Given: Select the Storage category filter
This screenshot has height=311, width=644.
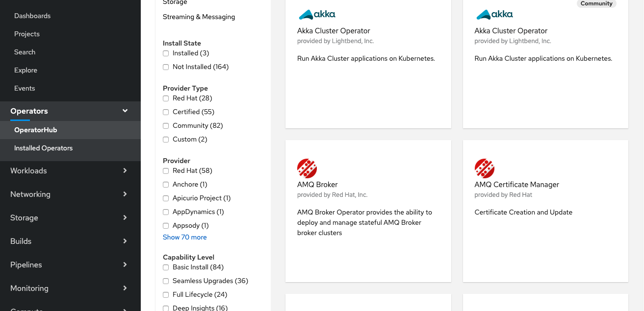Looking at the screenshot, I should point(175,2).
